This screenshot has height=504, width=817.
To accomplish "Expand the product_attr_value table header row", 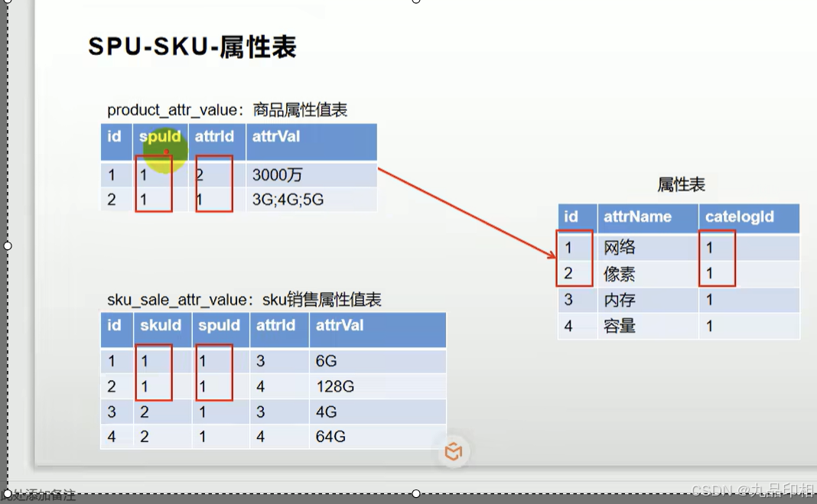I will (x=237, y=141).
